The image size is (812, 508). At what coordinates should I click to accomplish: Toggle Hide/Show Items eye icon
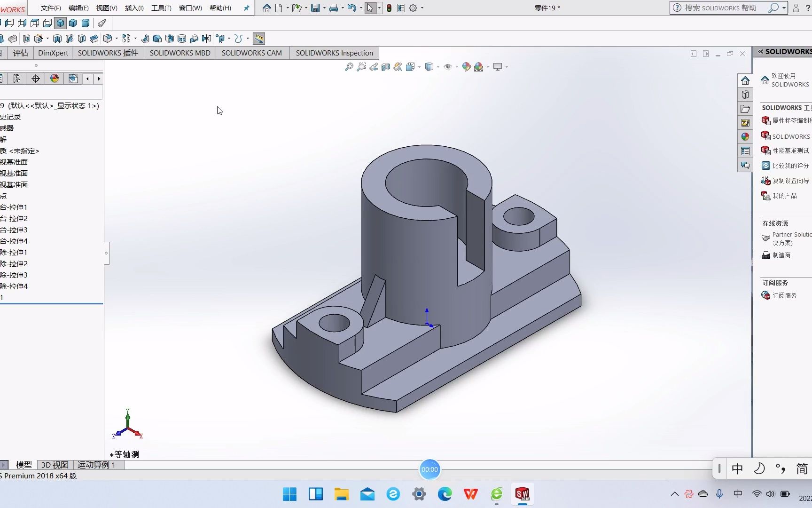(x=448, y=67)
